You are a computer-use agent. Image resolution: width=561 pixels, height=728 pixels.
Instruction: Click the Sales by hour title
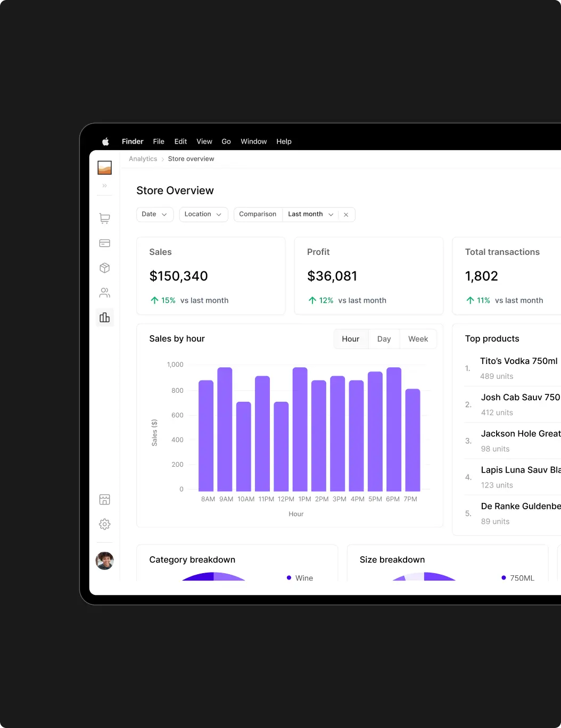[177, 339]
